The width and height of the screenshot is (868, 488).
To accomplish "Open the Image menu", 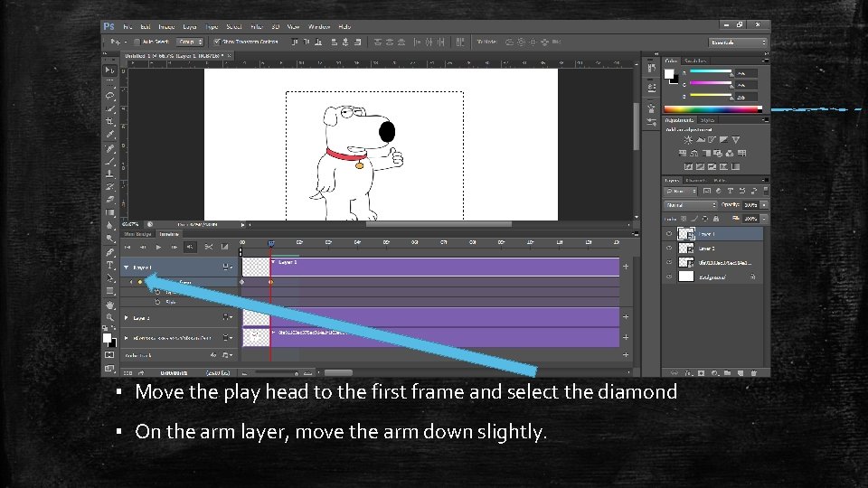I will coord(166,26).
